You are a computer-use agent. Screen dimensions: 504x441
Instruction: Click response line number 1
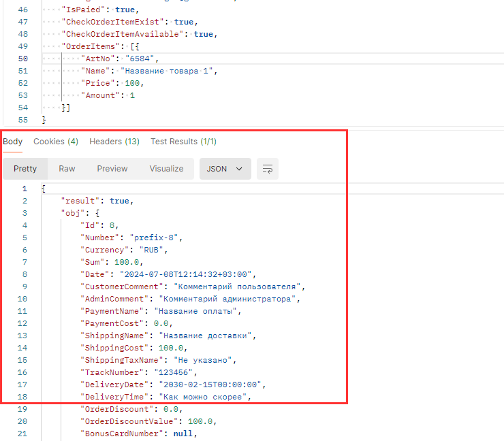point(25,189)
